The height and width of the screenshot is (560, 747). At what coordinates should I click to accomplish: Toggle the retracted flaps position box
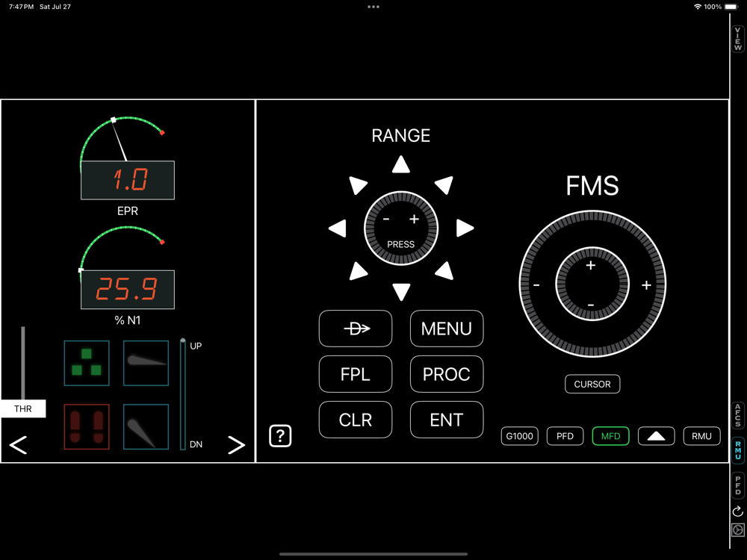coord(146,363)
